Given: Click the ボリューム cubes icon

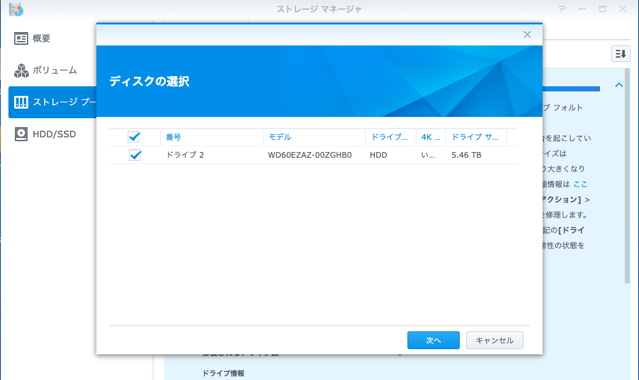Looking at the screenshot, I should click(x=21, y=71).
